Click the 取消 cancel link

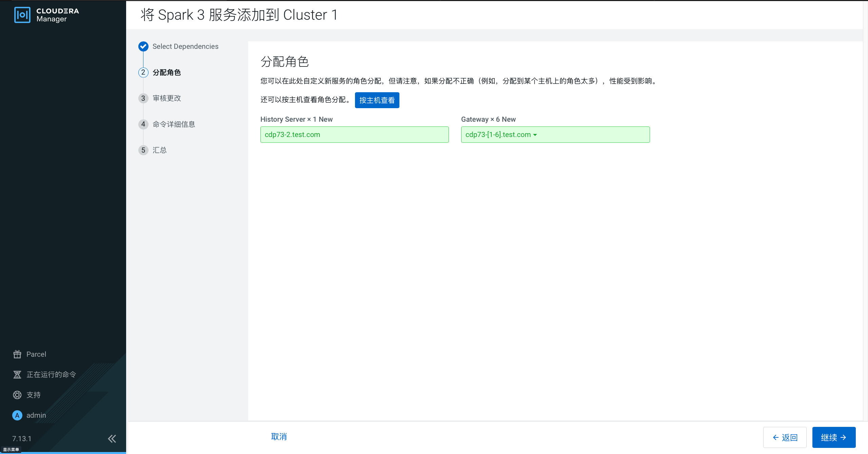click(279, 437)
